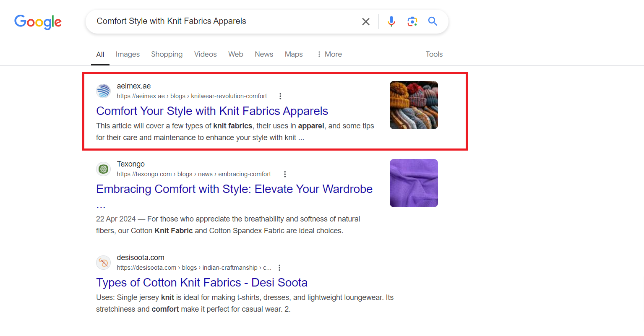Click the knit hats thumbnail image
Screen dimensions: 644x336
click(x=414, y=105)
